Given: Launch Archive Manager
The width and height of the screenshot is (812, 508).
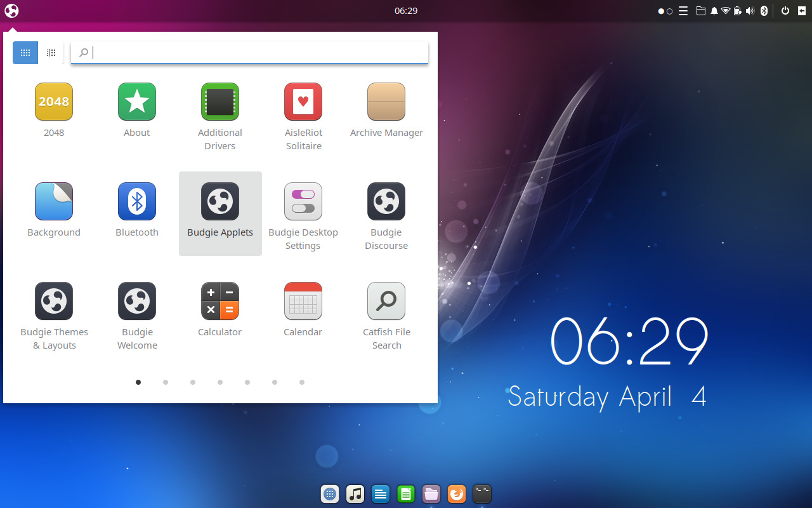Looking at the screenshot, I should click(386, 102).
